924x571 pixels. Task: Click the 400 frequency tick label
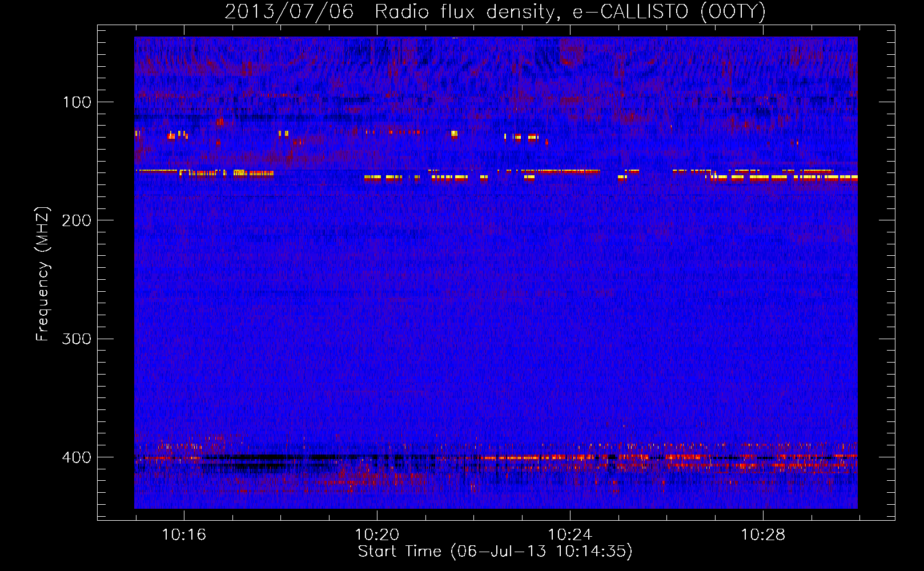tap(77, 457)
